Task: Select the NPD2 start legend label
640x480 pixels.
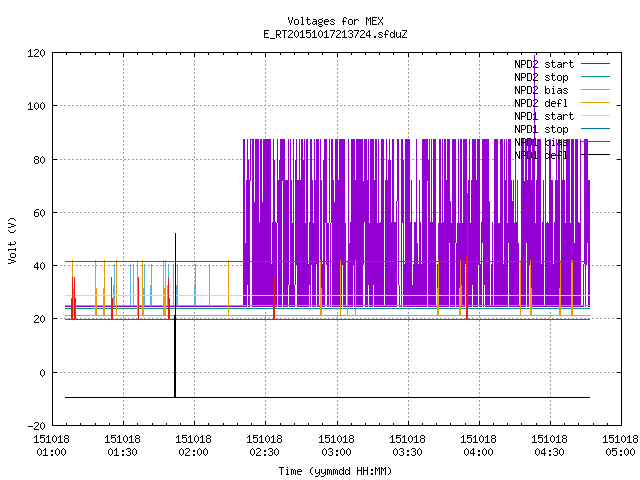Action: click(x=544, y=64)
